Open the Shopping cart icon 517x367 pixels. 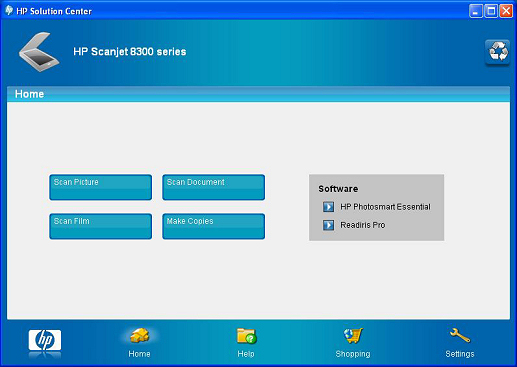pyautogui.click(x=353, y=335)
